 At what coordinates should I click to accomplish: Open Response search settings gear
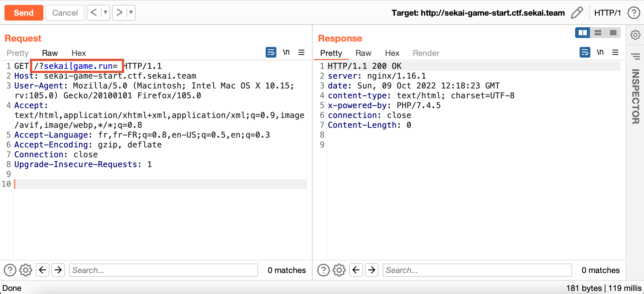click(x=339, y=270)
